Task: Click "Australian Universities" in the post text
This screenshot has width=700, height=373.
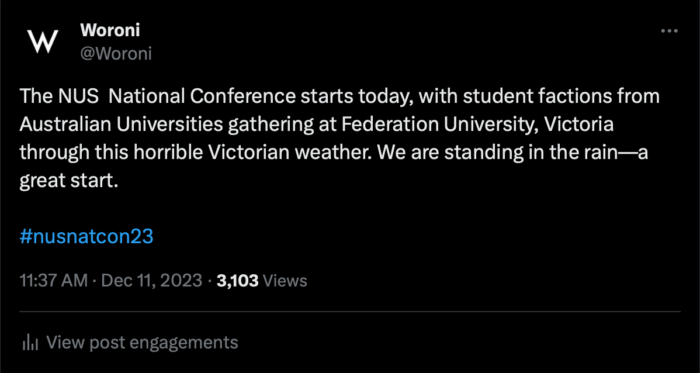Action: click(x=121, y=125)
